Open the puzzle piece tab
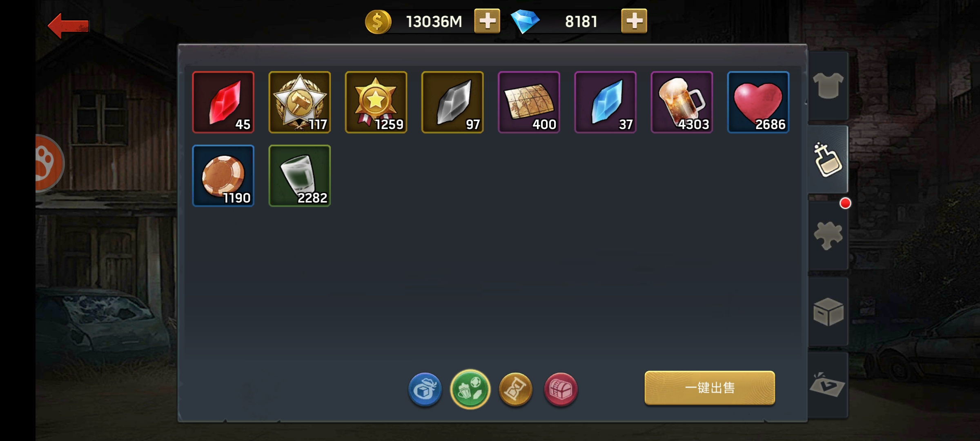This screenshot has height=441, width=980. [828, 236]
